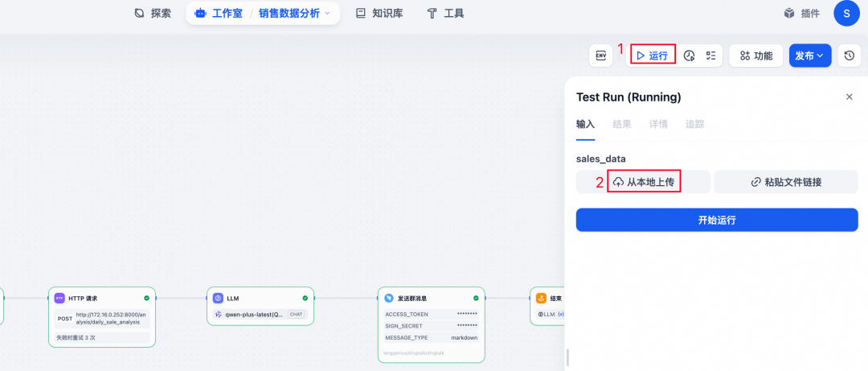Click the 开始运行 button
Screen dimensions: 868x371
(717, 221)
